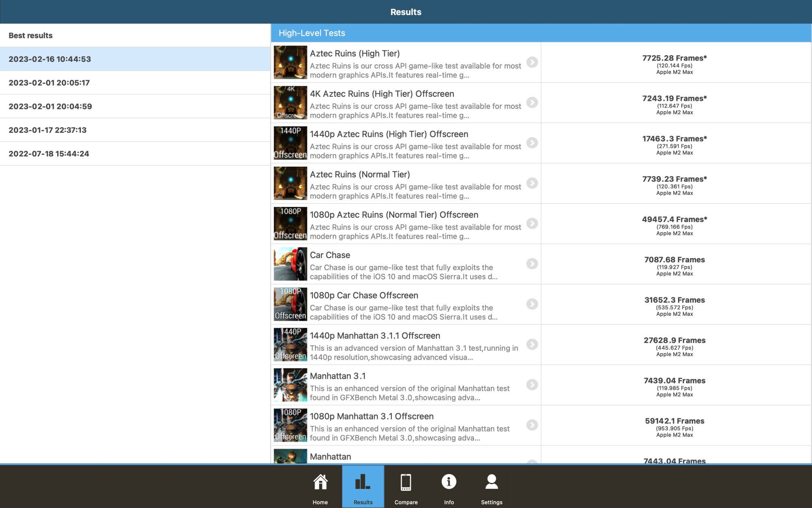Expand details arrow for Aztec Ruins (High Tier)
812x508 pixels.
click(x=532, y=62)
